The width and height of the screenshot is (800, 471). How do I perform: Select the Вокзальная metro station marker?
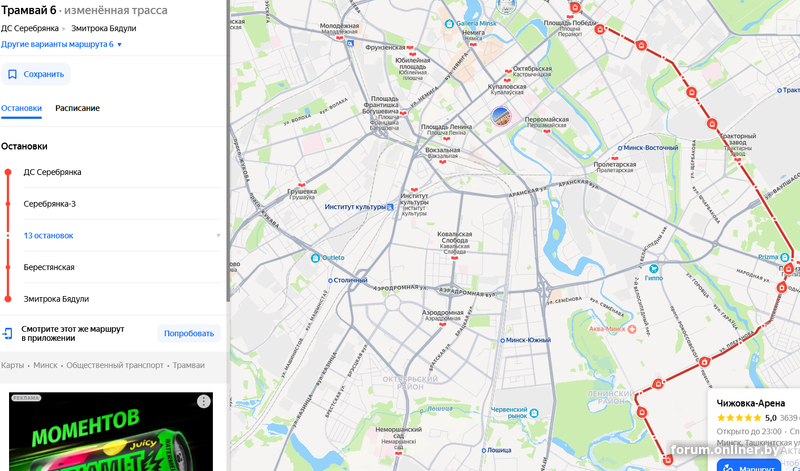point(443,161)
